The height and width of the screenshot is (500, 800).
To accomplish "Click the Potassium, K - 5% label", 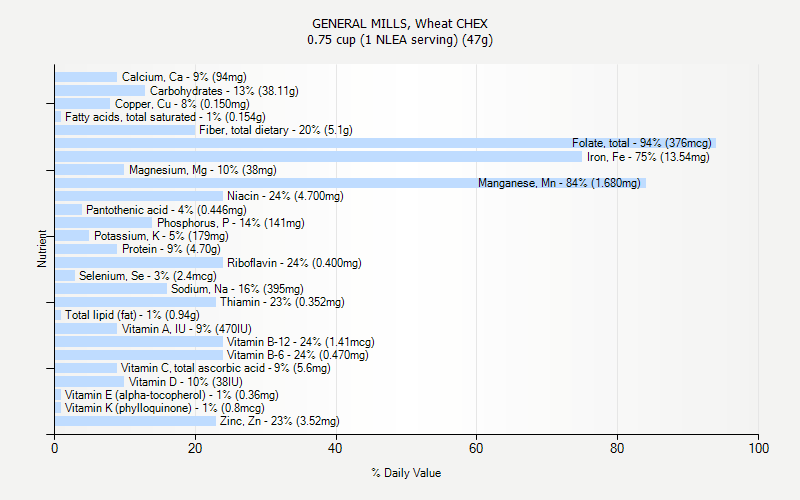I will (x=161, y=236).
